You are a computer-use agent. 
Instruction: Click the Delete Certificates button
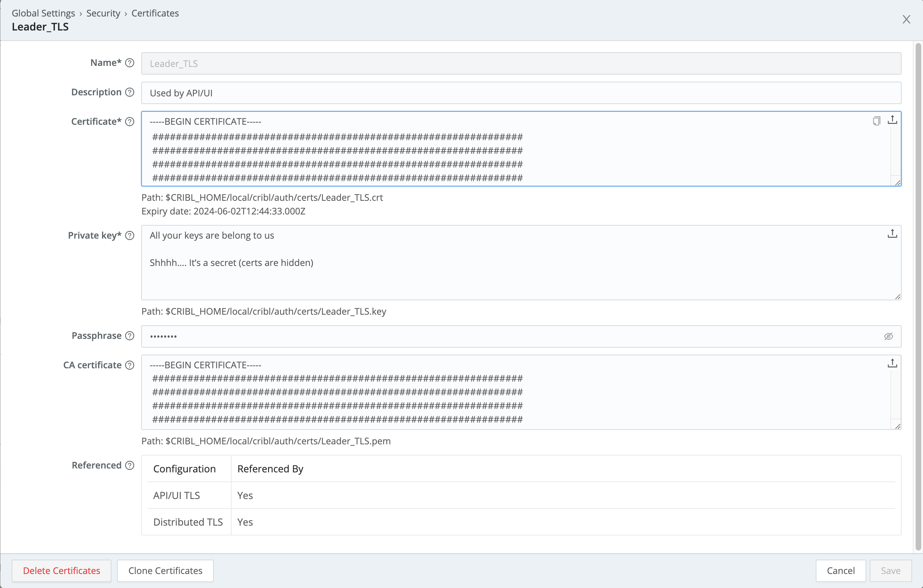[61, 570]
